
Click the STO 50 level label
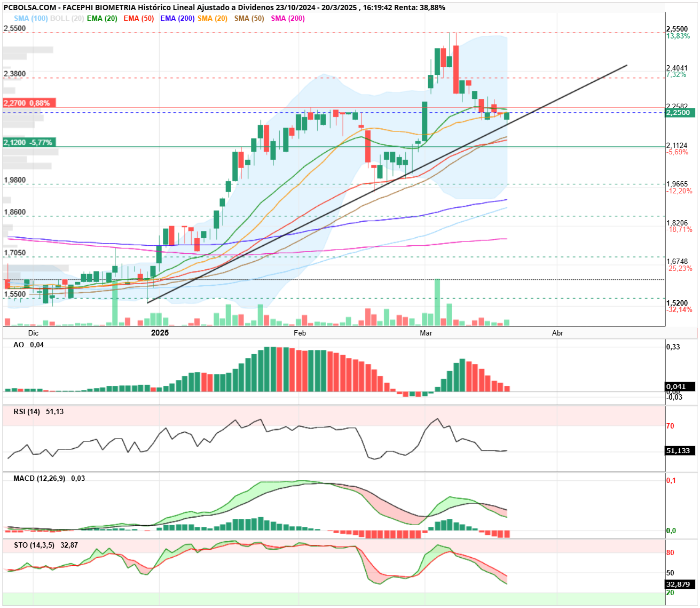point(670,573)
